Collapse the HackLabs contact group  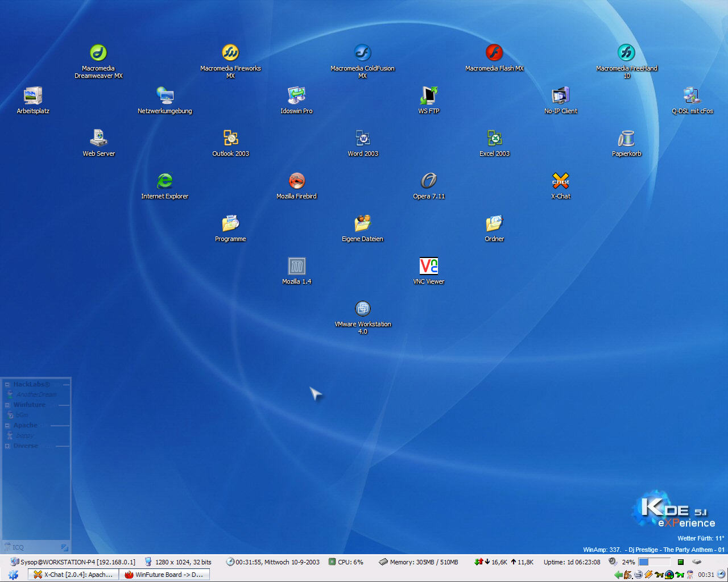click(x=7, y=385)
